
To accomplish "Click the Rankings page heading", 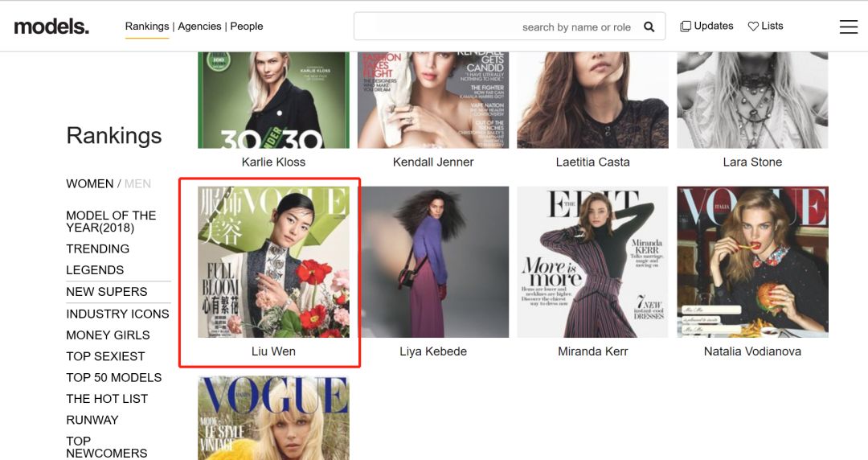I will coord(114,136).
